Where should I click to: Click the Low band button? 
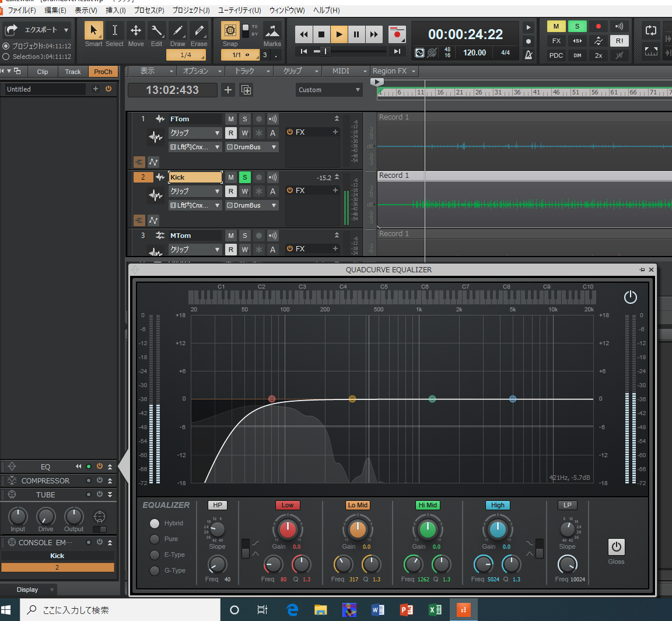(288, 505)
